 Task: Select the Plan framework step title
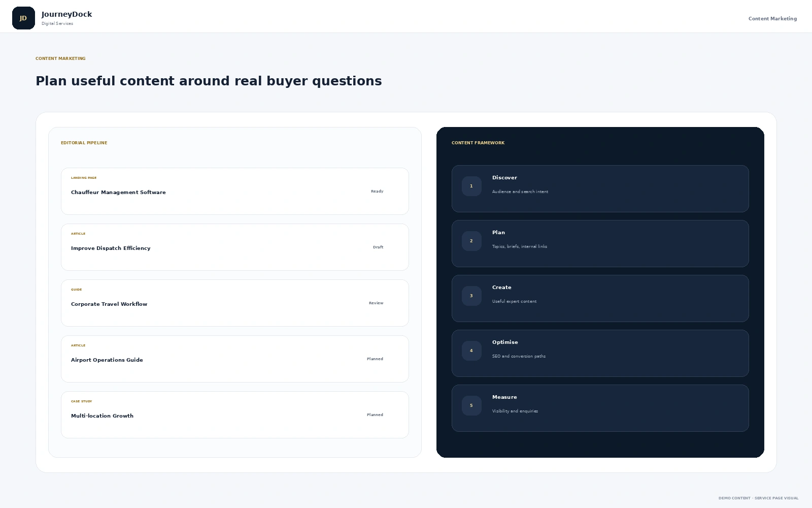click(498, 233)
